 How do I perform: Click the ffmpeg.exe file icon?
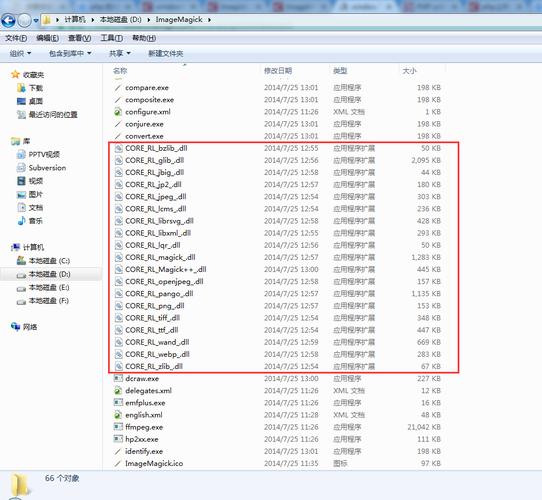click(118, 427)
